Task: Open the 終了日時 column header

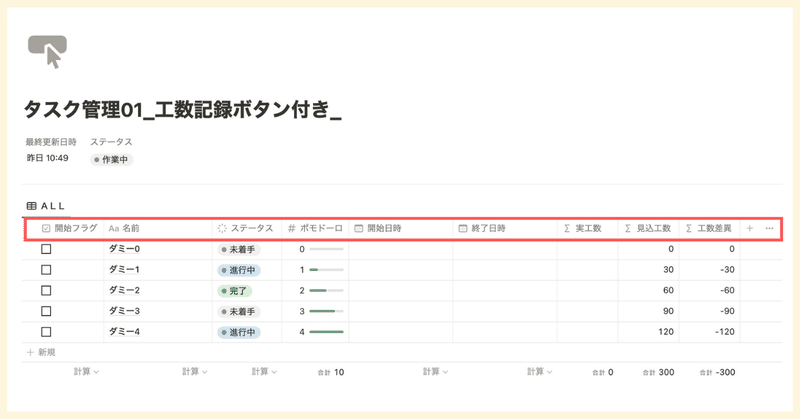Action: [482, 229]
